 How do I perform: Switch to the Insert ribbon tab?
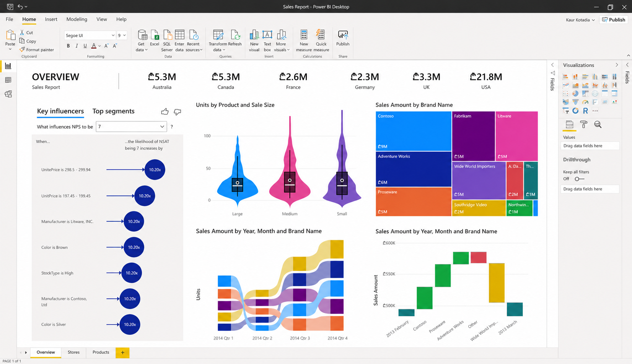(51, 19)
